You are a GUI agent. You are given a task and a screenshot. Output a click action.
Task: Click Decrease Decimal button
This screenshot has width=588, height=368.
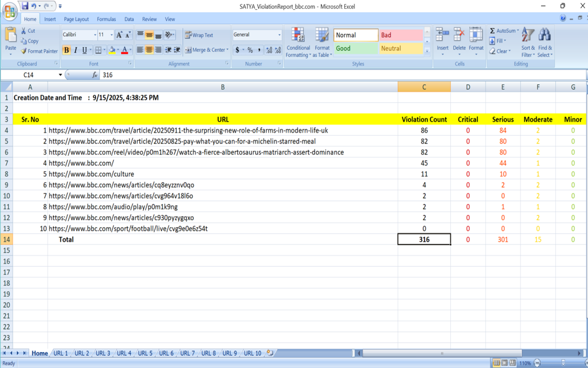(278, 50)
